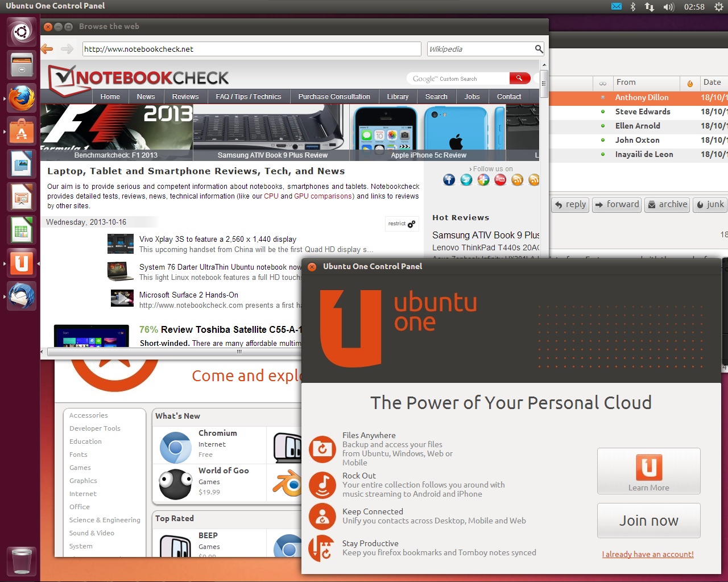Screen dimensions: 728x582
Task: Click forward button in mail window
Action: 617,205
